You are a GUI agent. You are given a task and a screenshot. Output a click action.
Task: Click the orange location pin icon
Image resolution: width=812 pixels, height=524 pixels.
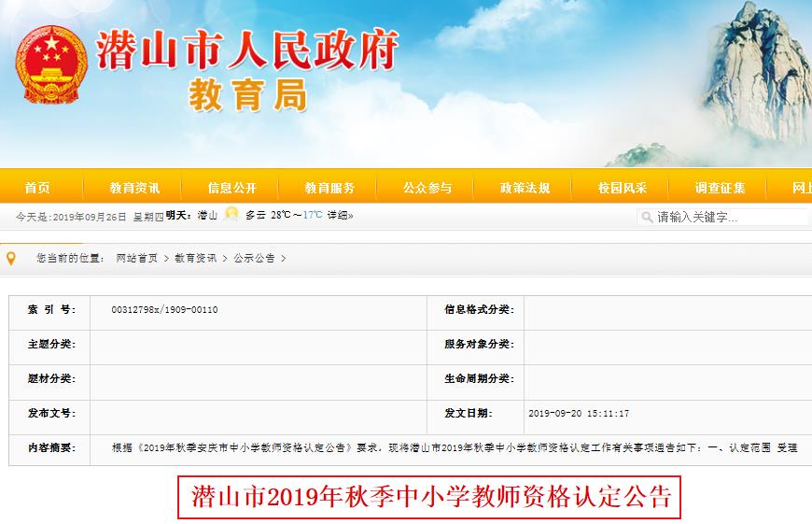[x=11, y=258]
